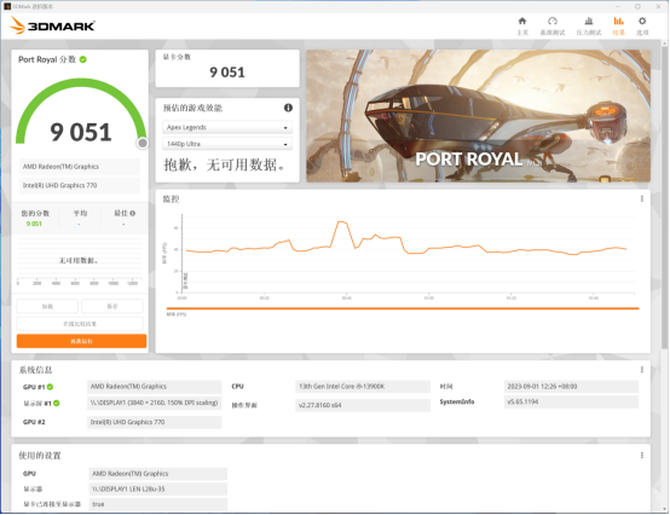
Task: Expand the 1440p Ultra resolution dropdown
Action: 227,144
